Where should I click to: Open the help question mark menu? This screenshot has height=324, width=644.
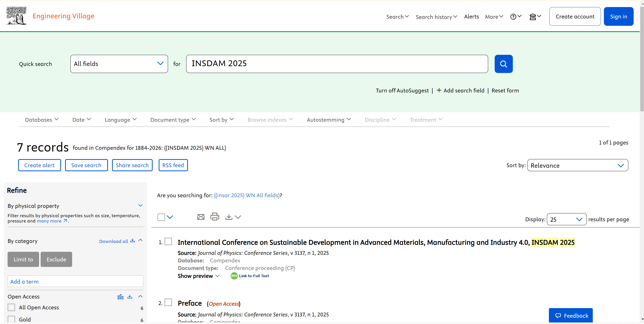pyautogui.click(x=516, y=17)
